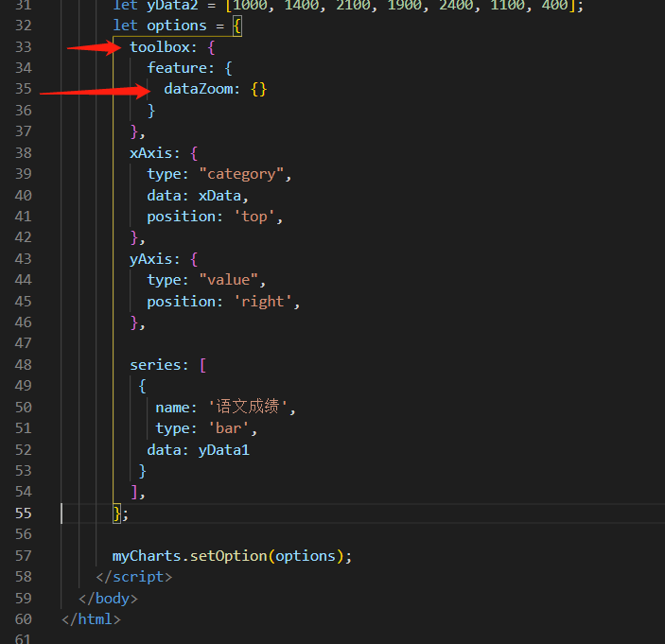The height and width of the screenshot is (644, 665).
Task: Click the 'type' key on line 39
Action: (x=165, y=174)
